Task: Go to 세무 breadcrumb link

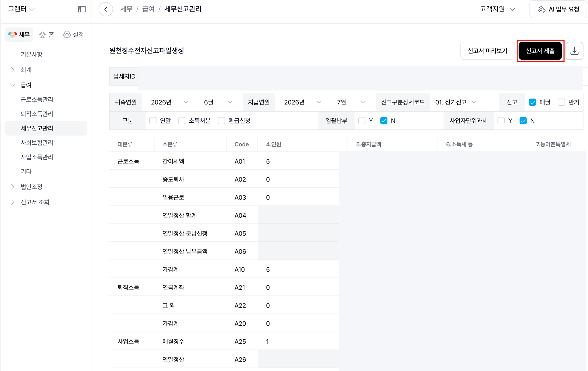Action: [x=126, y=9]
